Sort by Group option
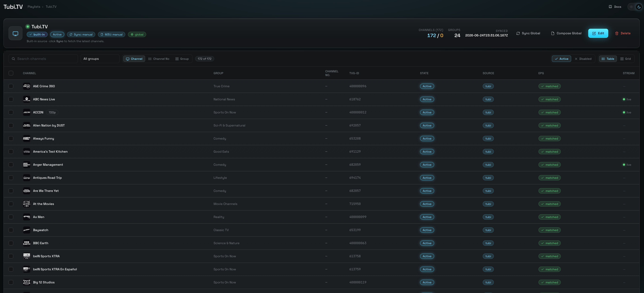This screenshot has height=293, width=644. point(182,59)
